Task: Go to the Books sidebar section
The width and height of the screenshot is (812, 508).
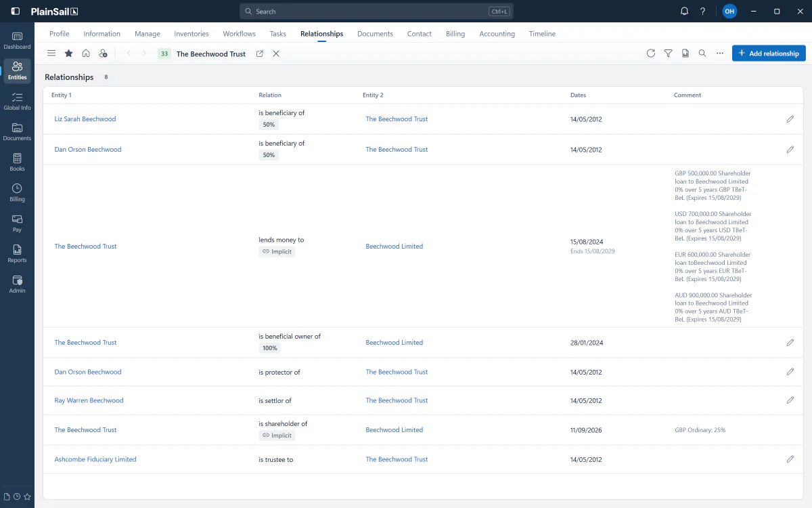Action: click(x=17, y=163)
